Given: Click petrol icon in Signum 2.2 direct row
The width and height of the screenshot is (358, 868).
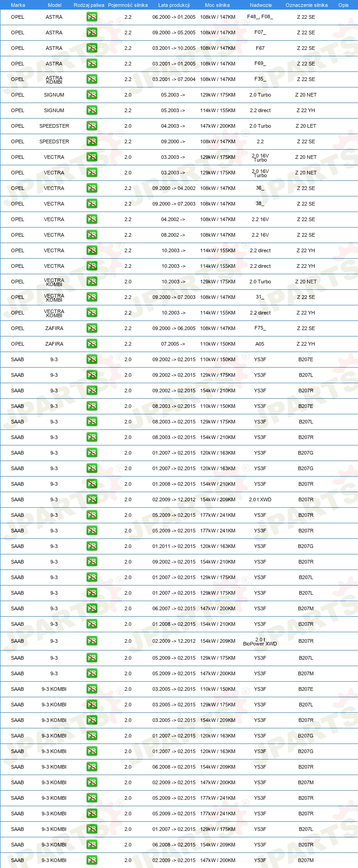Looking at the screenshot, I should [x=92, y=110].
